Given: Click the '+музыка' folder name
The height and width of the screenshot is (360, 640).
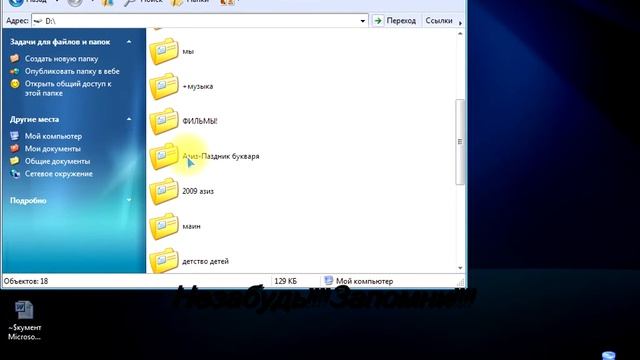Looking at the screenshot, I should [198, 86].
